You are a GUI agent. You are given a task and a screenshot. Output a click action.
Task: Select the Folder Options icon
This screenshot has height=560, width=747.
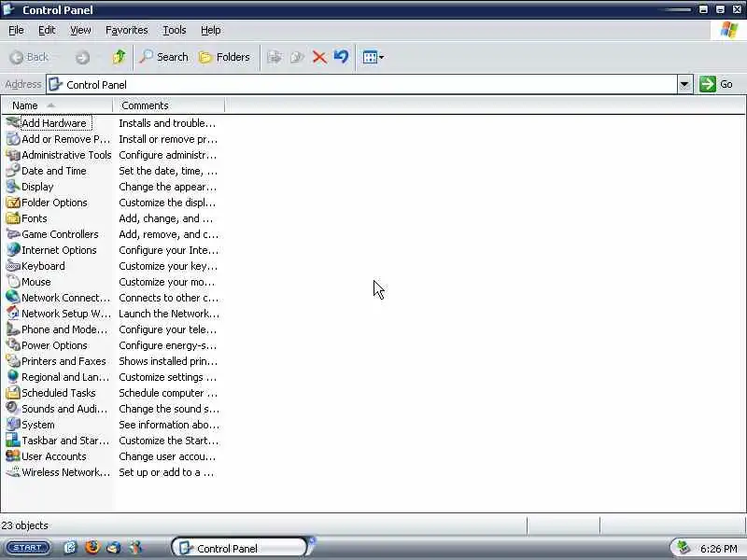coord(13,203)
